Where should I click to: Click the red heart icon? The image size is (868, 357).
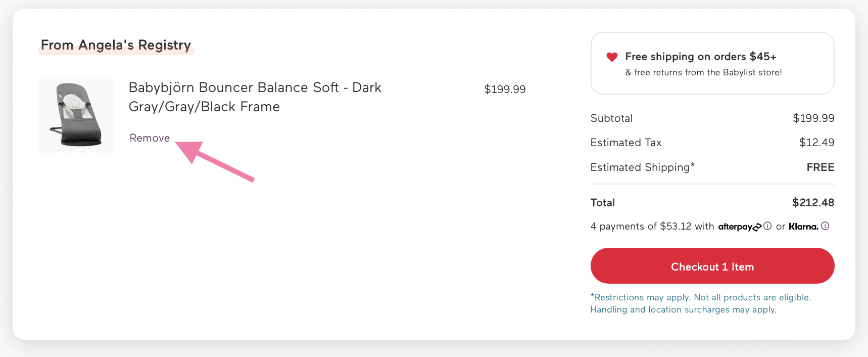click(612, 57)
